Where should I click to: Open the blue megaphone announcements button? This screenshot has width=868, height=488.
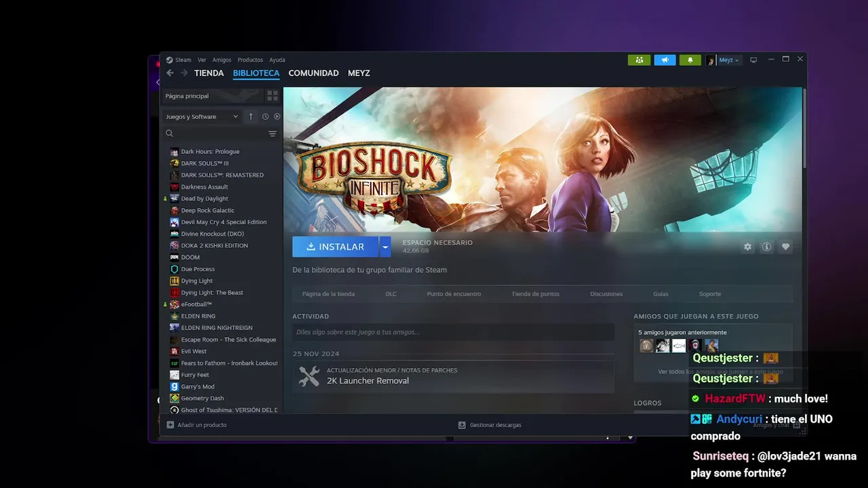(665, 60)
